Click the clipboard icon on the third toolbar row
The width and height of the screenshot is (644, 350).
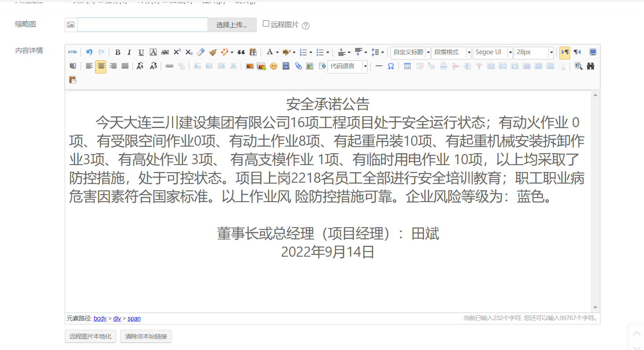pos(73,80)
